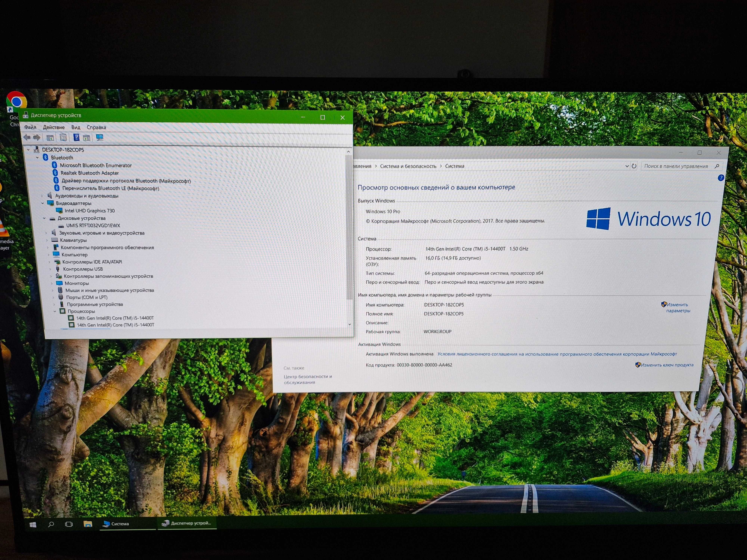Click the Программные устройства icon

62,304
